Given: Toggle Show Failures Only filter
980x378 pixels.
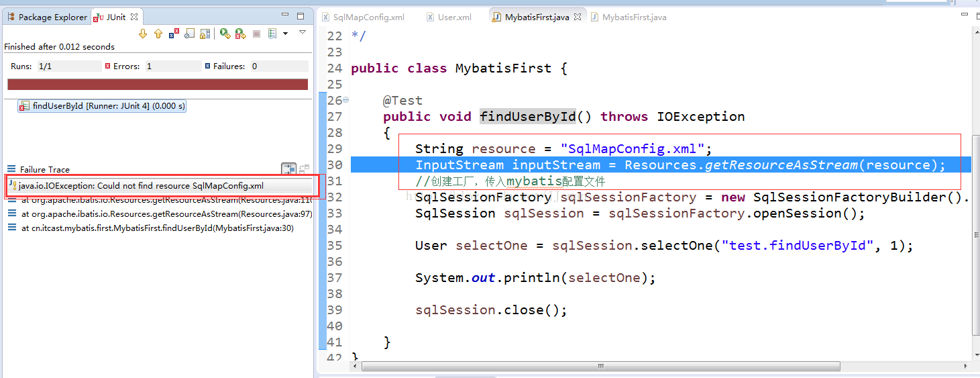Looking at the screenshot, I should coord(174,34).
